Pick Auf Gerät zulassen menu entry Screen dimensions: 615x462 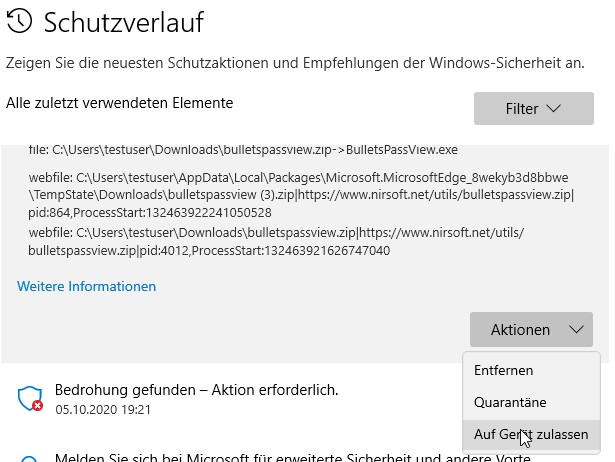(530, 434)
